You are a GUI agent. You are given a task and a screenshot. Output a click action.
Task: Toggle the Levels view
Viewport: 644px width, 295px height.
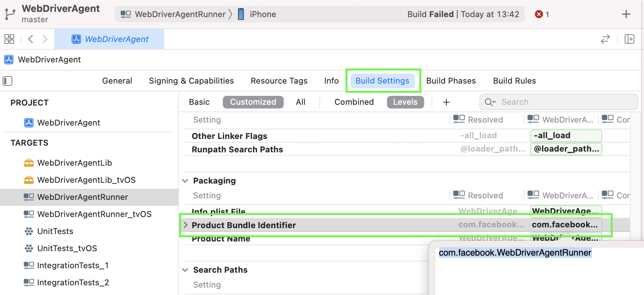405,102
